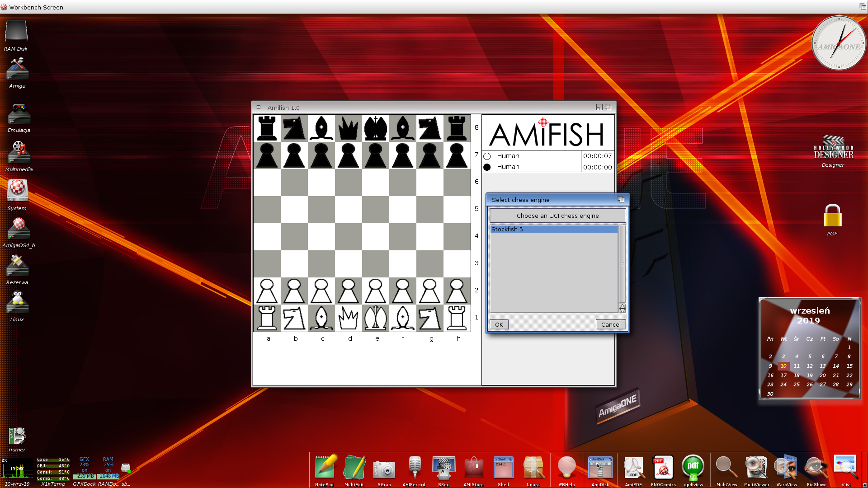The image size is (868, 488).
Task: Launch RNOComics from the dock
Action: click(x=664, y=471)
